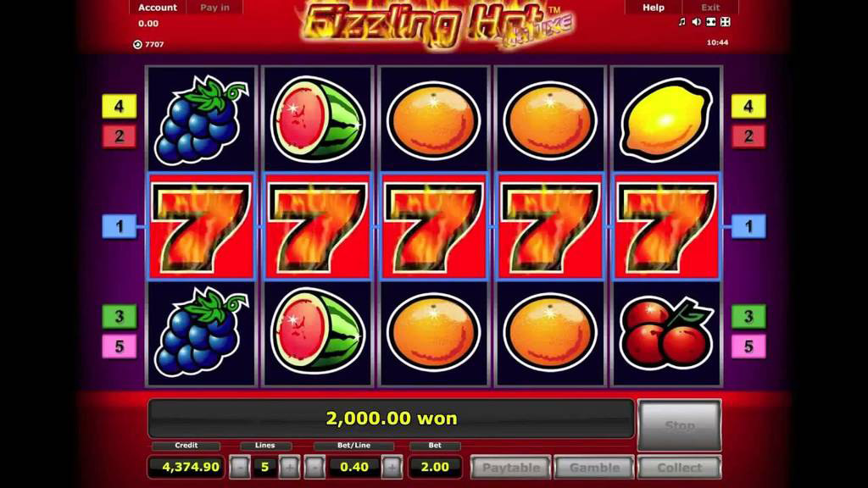The image size is (868, 488).
Task: Click the cherries symbol on last reel
Action: point(666,332)
